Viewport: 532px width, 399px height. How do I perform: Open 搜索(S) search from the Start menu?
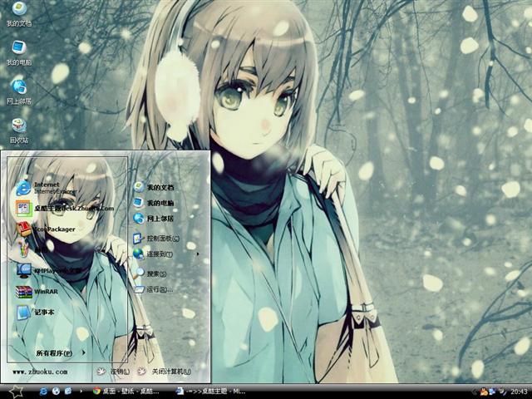150,273
